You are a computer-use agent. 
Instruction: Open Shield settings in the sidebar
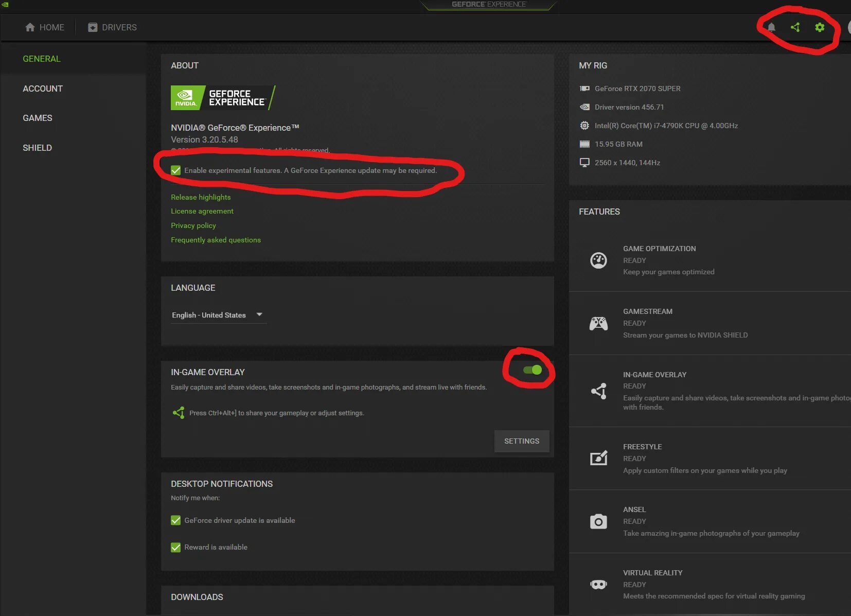pos(38,148)
